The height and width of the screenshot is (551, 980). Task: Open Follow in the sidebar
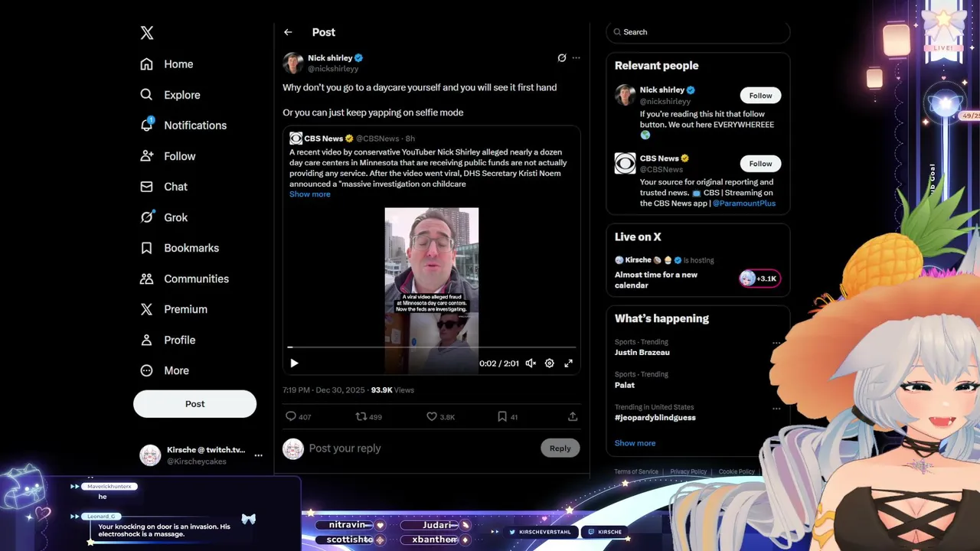(168, 156)
